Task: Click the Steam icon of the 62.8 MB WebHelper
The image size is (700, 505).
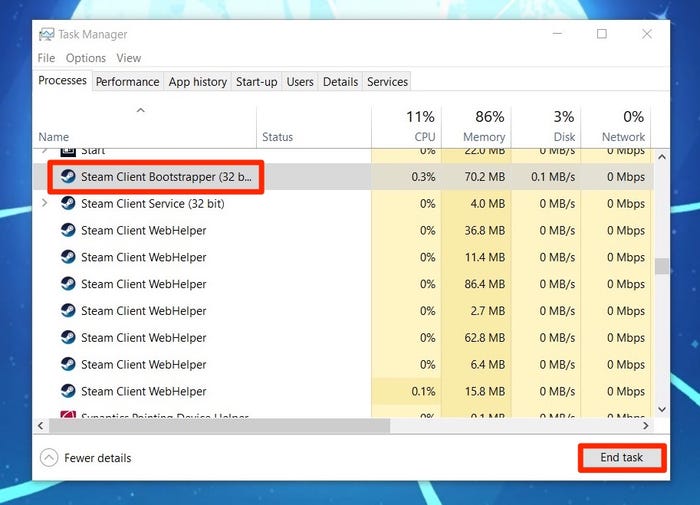Action: [x=68, y=337]
